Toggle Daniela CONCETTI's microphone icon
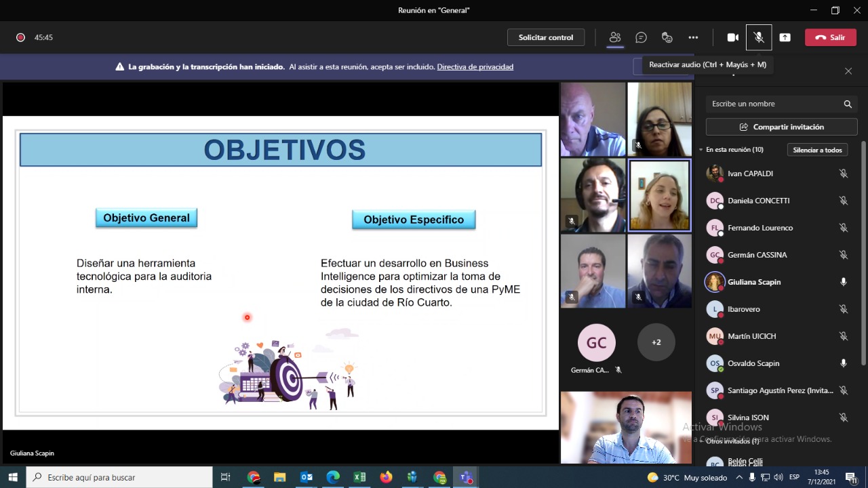This screenshot has width=868, height=488. (x=844, y=201)
